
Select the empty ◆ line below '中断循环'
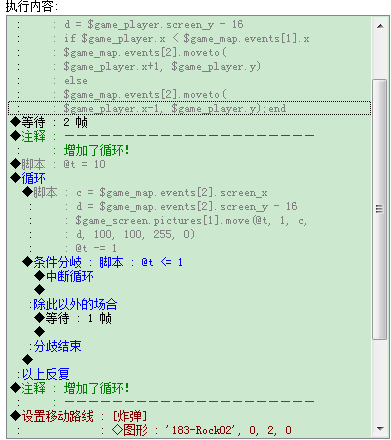tap(39, 290)
